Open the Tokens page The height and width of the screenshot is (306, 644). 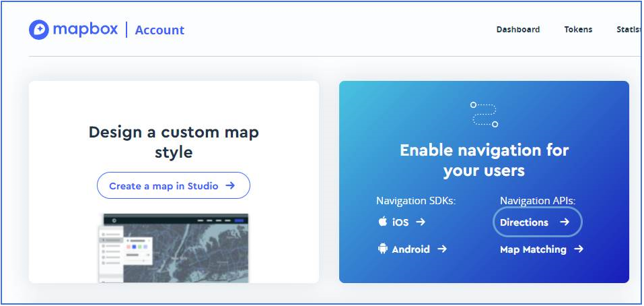(x=578, y=30)
